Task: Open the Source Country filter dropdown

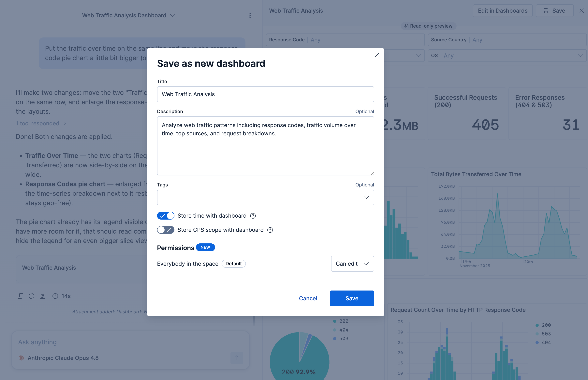Action: click(507, 40)
